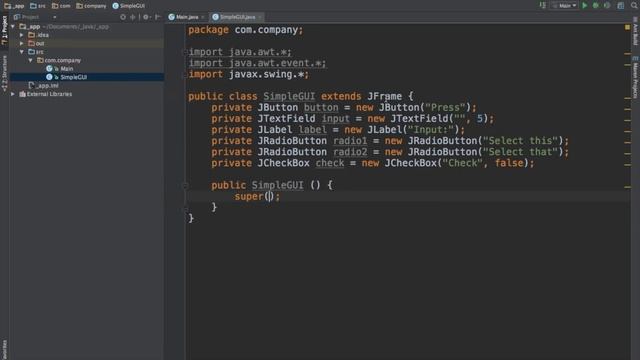
Task: Click the company breadcrumb in navigation bar
Action: pos(91,6)
